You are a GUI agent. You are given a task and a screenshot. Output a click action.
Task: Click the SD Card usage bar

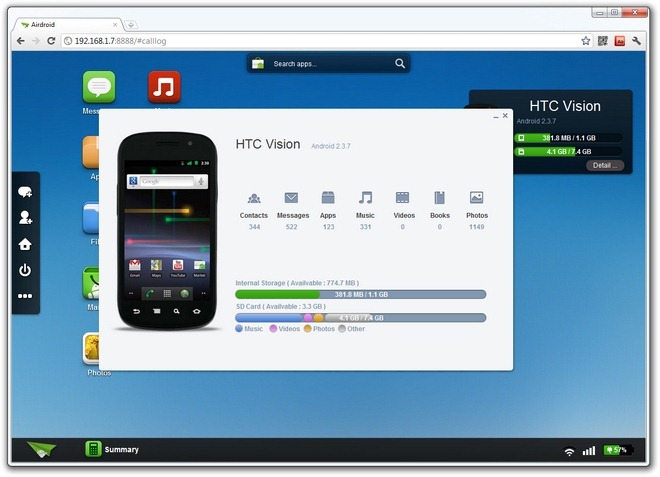(361, 317)
